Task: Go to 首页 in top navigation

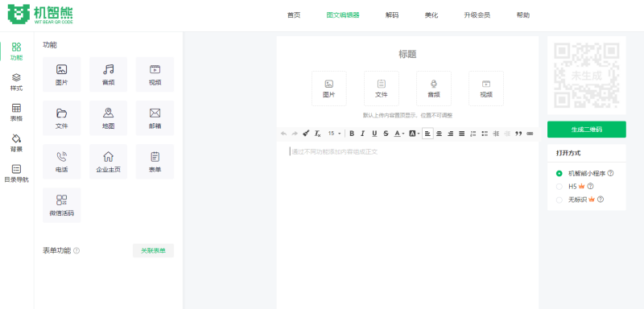Action: pos(294,15)
